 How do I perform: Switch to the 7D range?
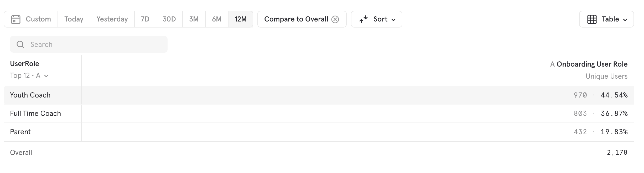145,19
